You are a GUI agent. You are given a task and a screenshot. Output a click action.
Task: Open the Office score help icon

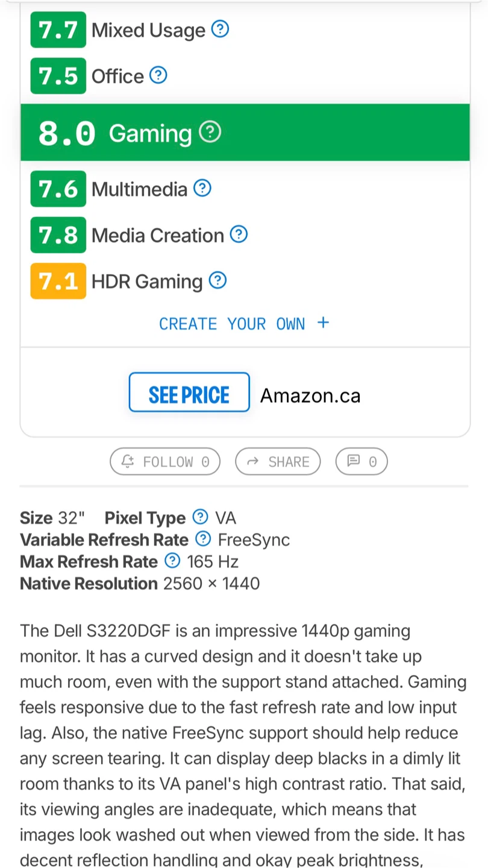point(158,75)
